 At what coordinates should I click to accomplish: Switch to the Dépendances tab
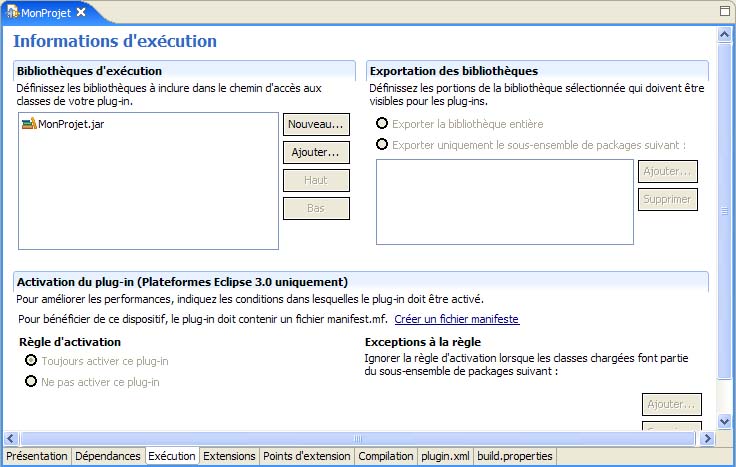click(108, 456)
